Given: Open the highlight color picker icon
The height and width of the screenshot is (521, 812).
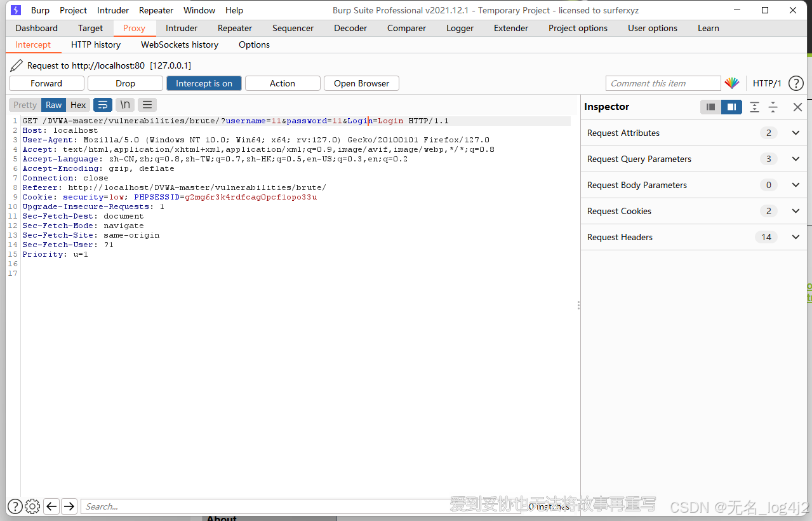Looking at the screenshot, I should click(732, 83).
